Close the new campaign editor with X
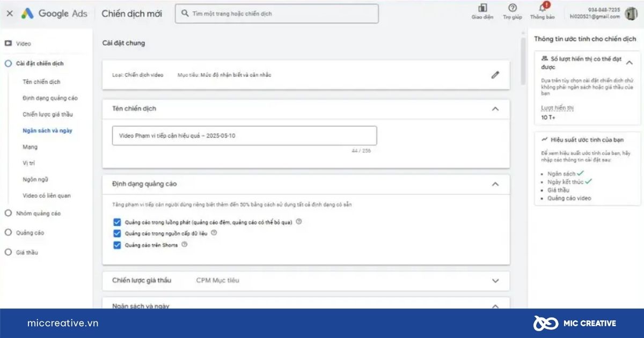Image resolution: width=644 pixels, height=338 pixels. tap(10, 14)
